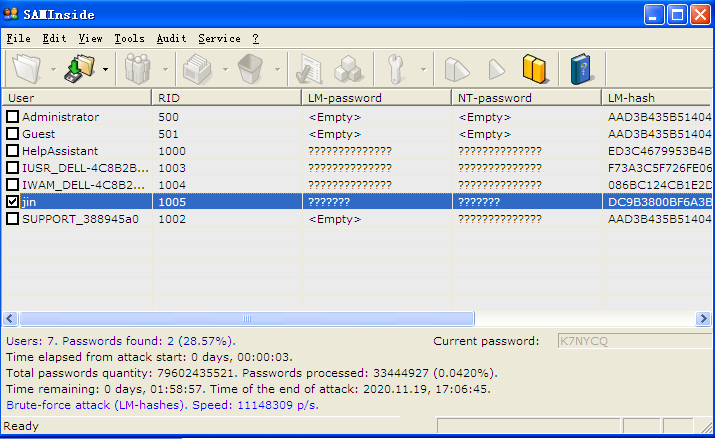Select the Administrator user name

click(61, 117)
